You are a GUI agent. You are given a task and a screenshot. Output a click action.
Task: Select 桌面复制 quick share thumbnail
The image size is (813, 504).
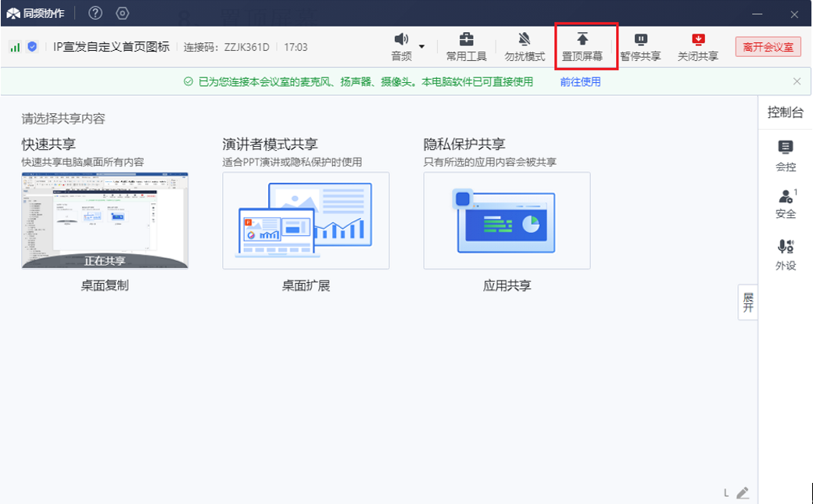[x=105, y=221]
